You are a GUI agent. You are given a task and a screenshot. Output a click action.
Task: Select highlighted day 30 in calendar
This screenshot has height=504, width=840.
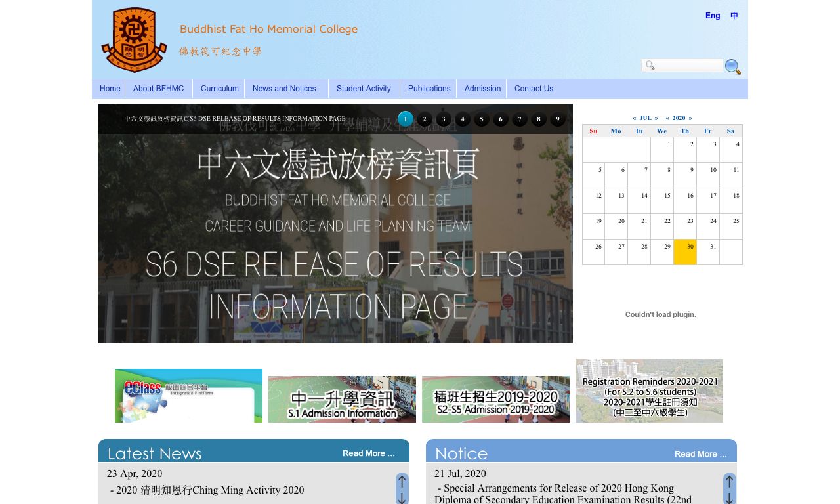[684, 252]
